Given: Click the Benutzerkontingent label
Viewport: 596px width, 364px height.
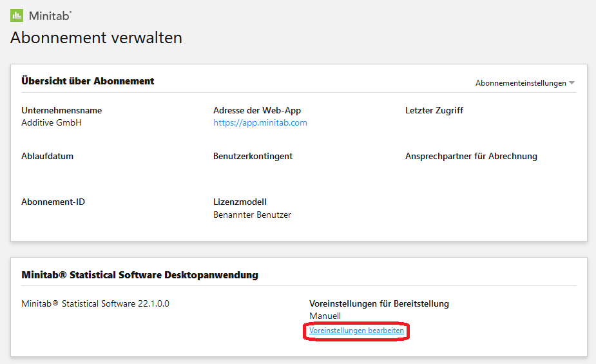Looking at the screenshot, I should tap(253, 156).
